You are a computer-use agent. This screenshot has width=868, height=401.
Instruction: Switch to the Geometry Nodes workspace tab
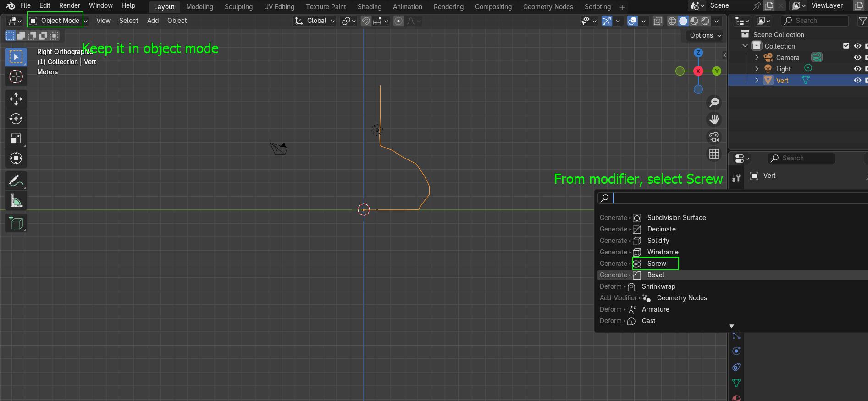548,7
